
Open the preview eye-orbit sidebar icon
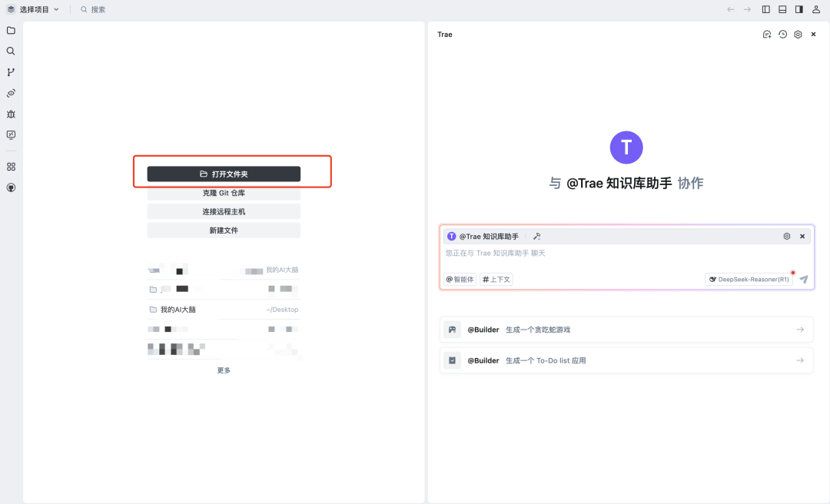[11, 93]
